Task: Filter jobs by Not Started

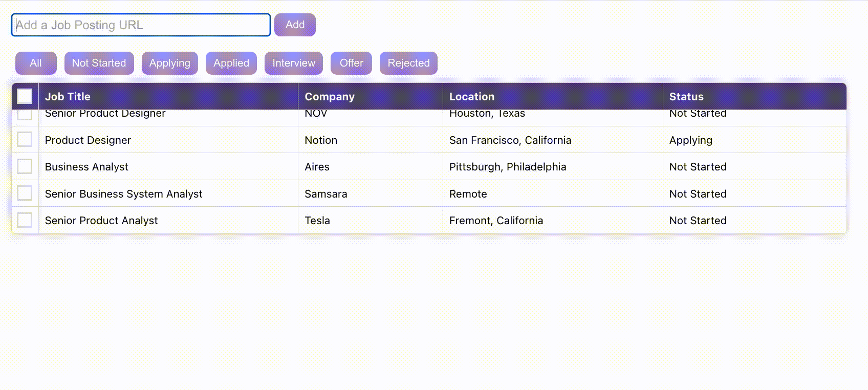Action: pyautogui.click(x=99, y=63)
